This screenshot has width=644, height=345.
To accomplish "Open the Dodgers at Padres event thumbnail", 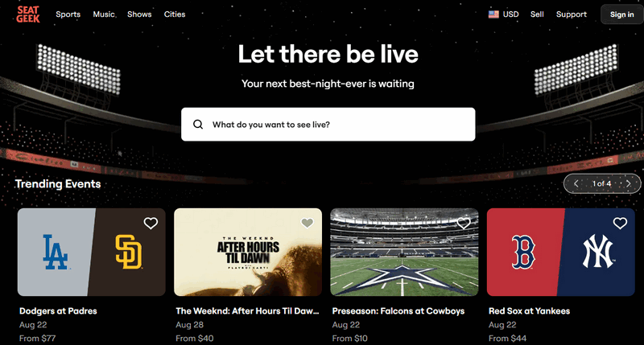I will click(92, 252).
